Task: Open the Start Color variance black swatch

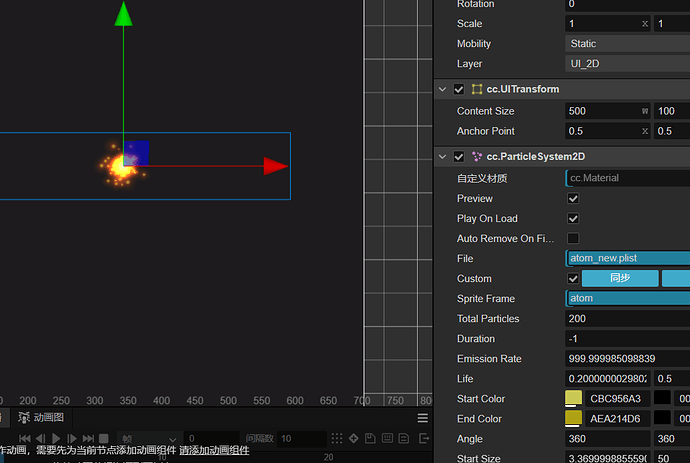Action: (x=662, y=398)
